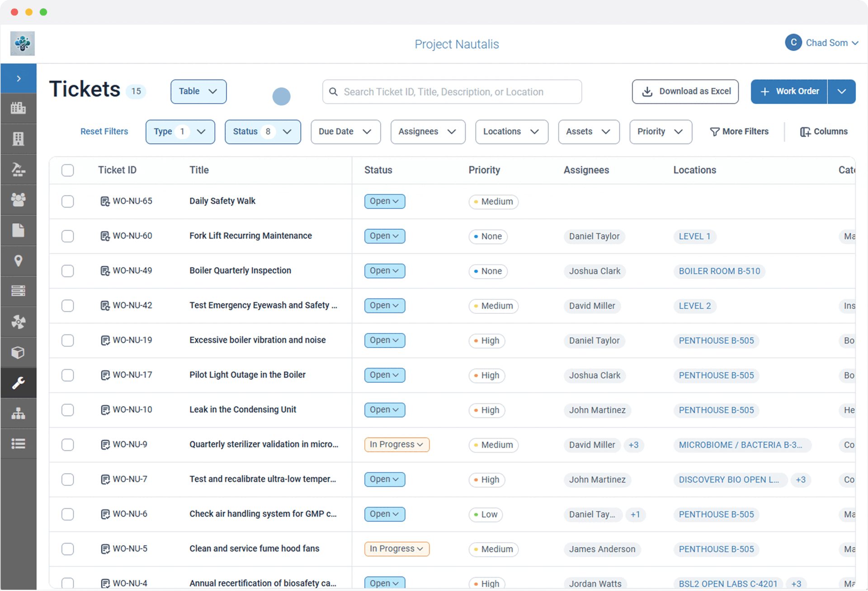Check the select-all checkbox in the table header
The height and width of the screenshot is (591, 868).
67,170
